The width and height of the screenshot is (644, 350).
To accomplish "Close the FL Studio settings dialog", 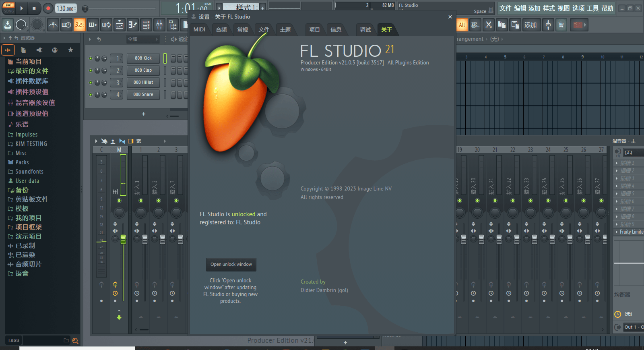I will pyautogui.click(x=450, y=17).
